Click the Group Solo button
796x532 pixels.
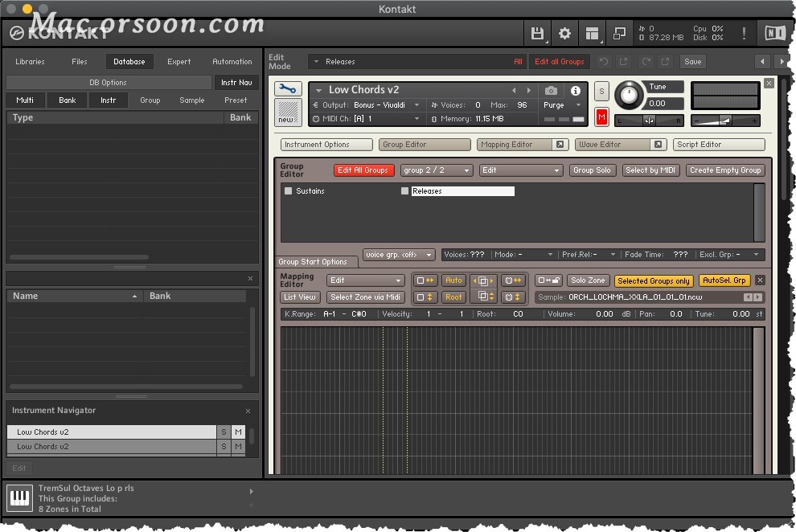[x=592, y=170]
